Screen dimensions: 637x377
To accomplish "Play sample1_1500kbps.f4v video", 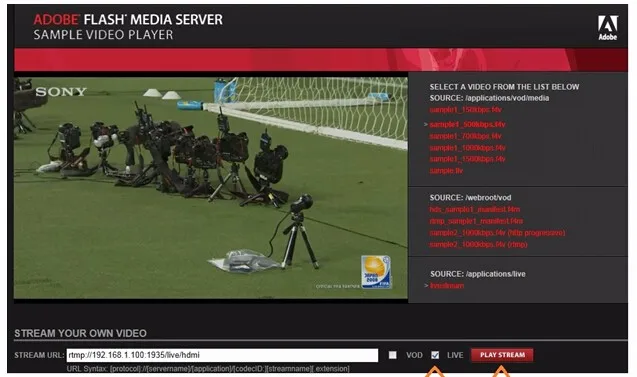I will tap(468, 159).
